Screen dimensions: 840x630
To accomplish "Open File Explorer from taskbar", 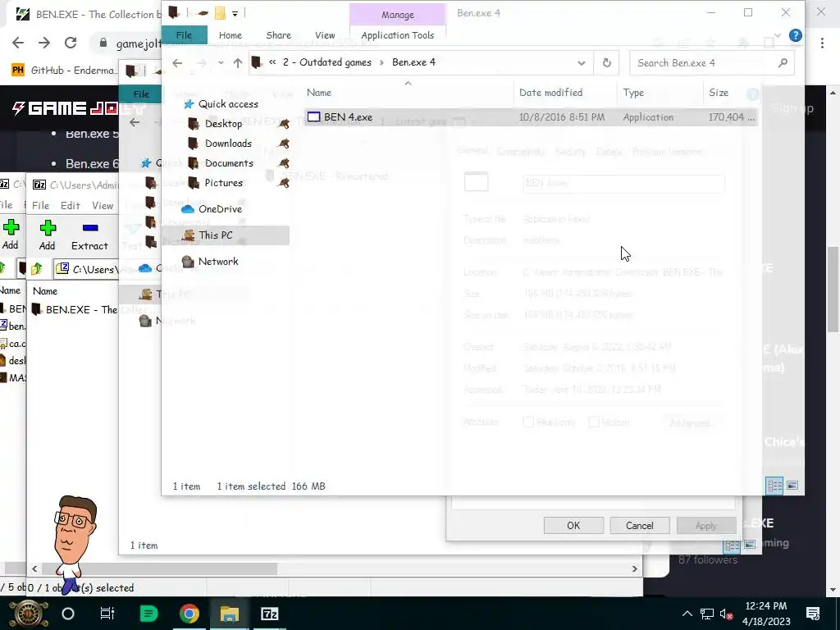I will [229, 614].
